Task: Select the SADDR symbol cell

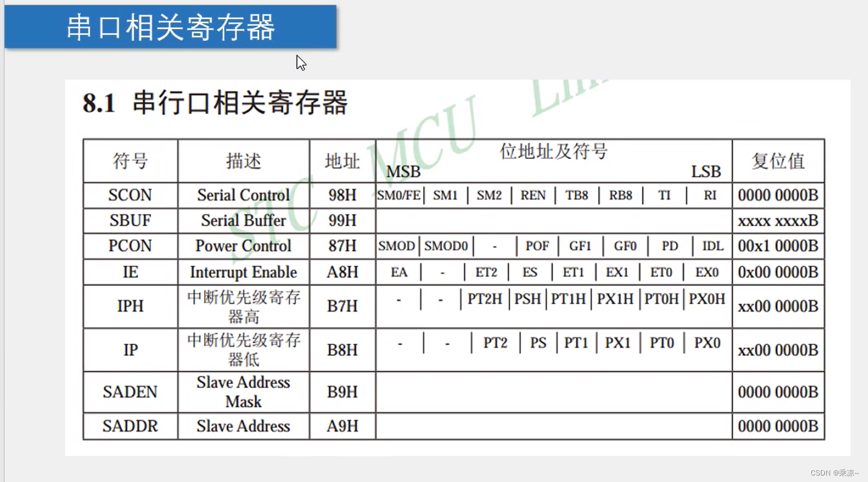Action: click(130, 426)
